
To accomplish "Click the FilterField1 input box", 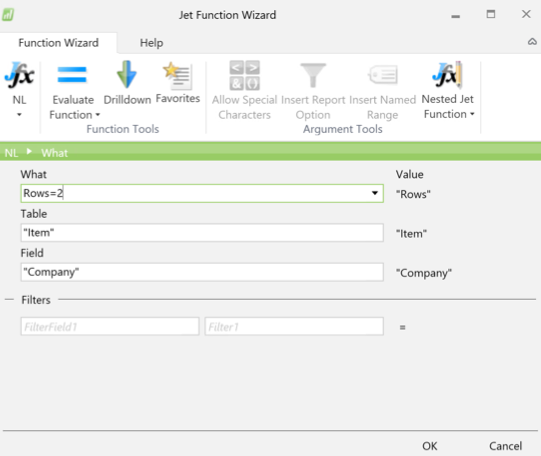I will coord(110,326).
